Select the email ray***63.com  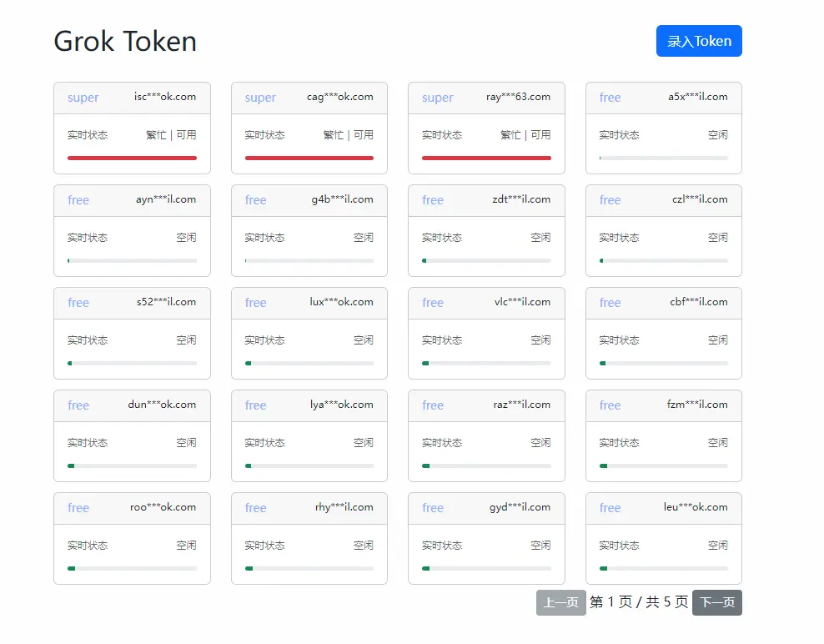pos(518,97)
